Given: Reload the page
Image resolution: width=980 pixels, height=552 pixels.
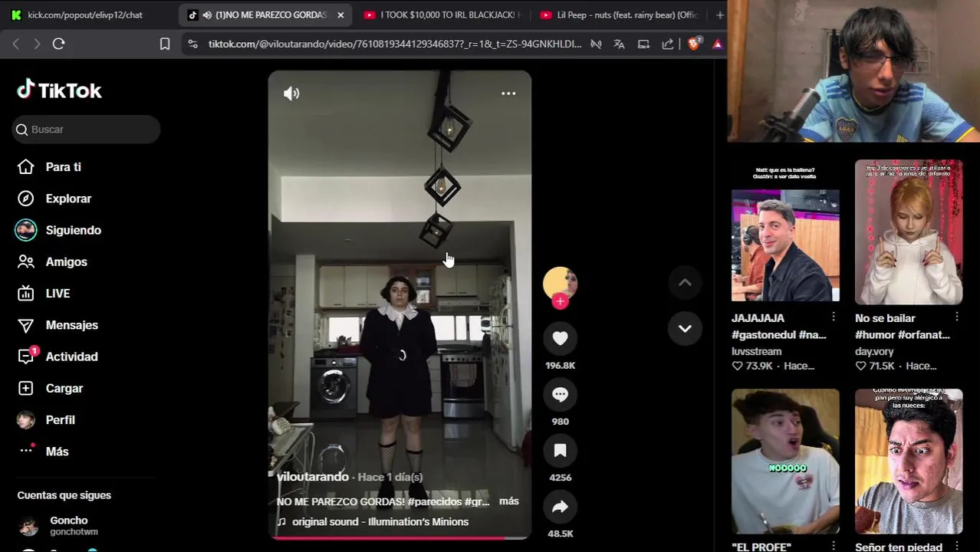Looking at the screenshot, I should (x=58, y=44).
